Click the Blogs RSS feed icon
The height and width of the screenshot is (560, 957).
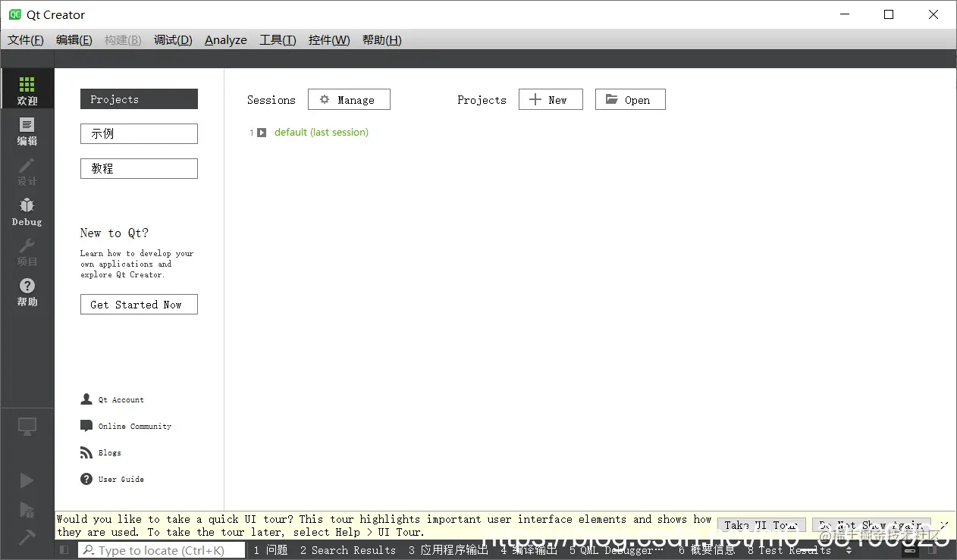86,452
